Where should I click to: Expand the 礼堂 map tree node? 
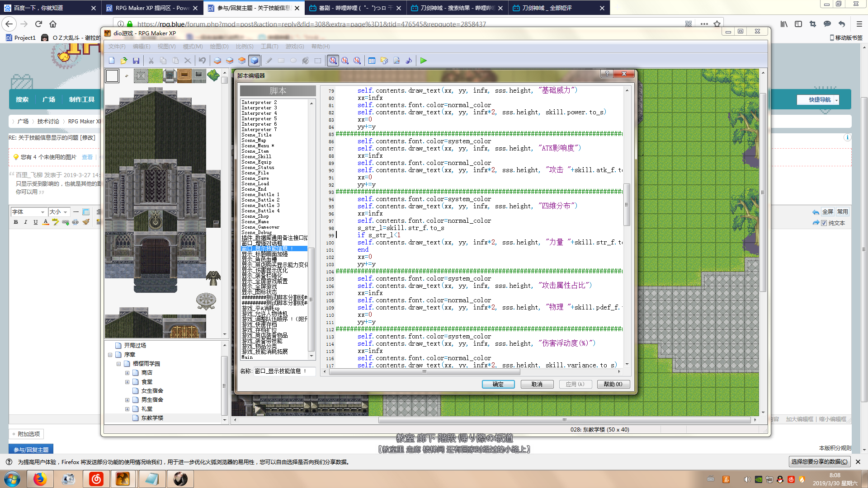127,409
